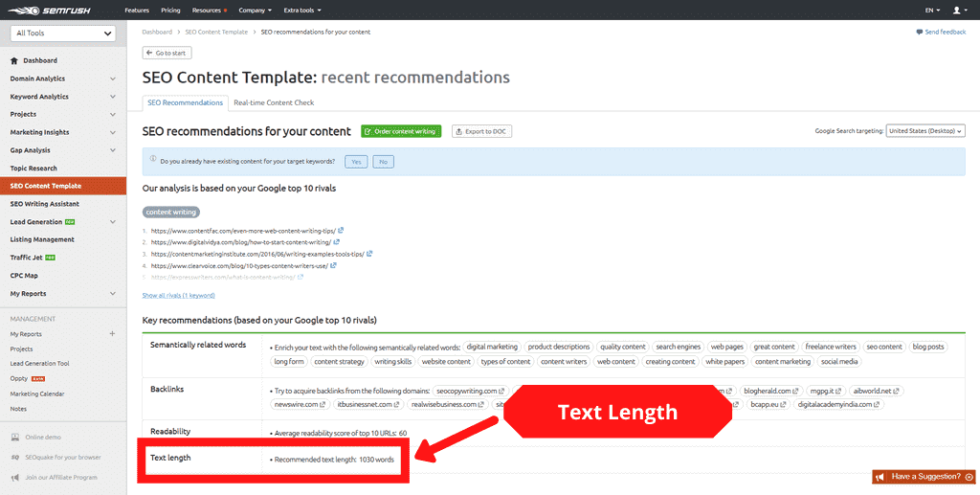Click the white papers related word tag

click(x=725, y=362)
